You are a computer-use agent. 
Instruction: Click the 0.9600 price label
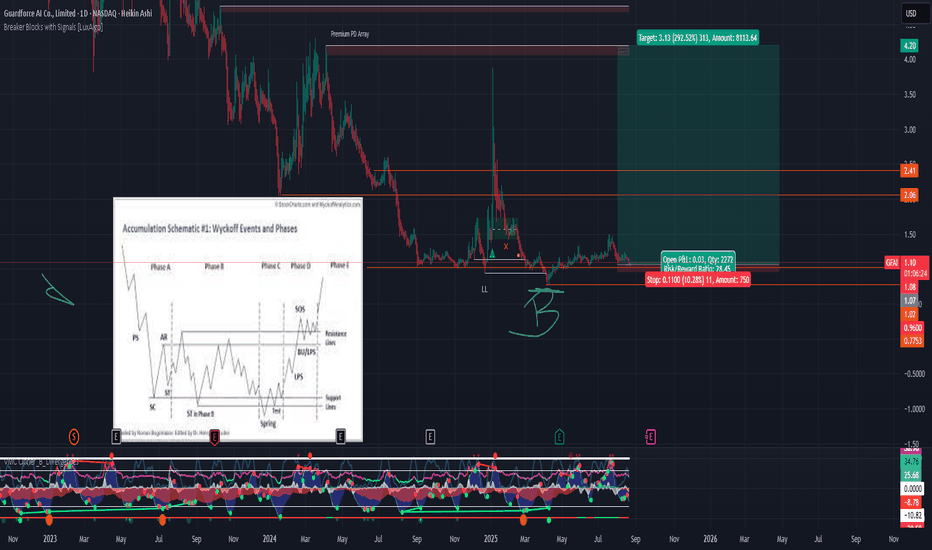(x=912, y=328)
